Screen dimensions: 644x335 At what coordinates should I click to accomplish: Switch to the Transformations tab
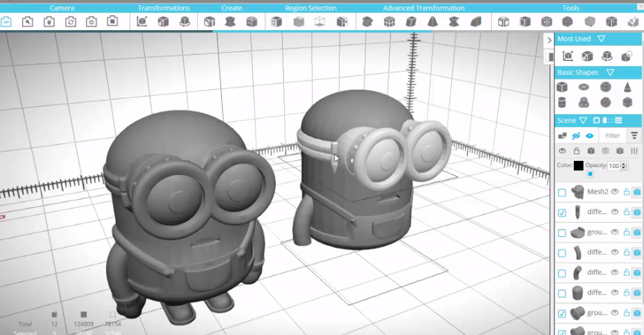click(x=164, y=8)
